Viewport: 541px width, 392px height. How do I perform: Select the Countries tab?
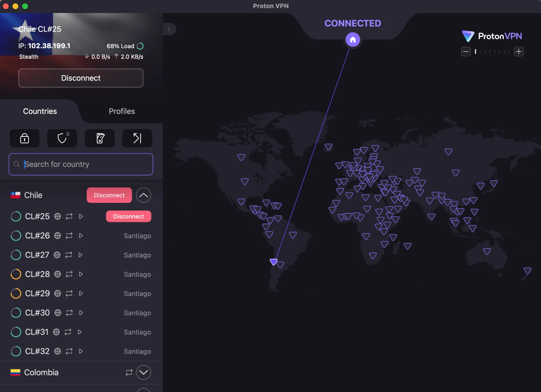(x=40, y=111)
